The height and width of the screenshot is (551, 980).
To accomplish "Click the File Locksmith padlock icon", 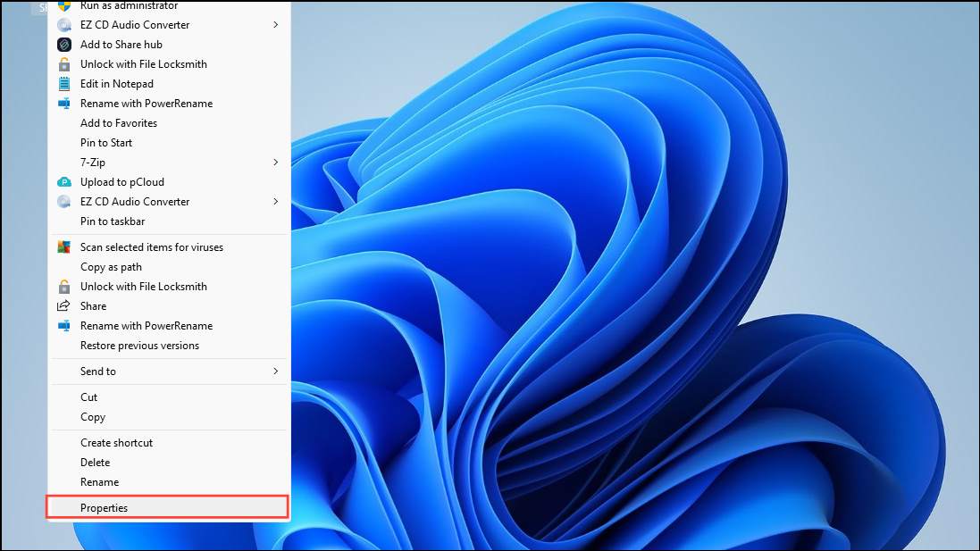I will click(63, 63).
